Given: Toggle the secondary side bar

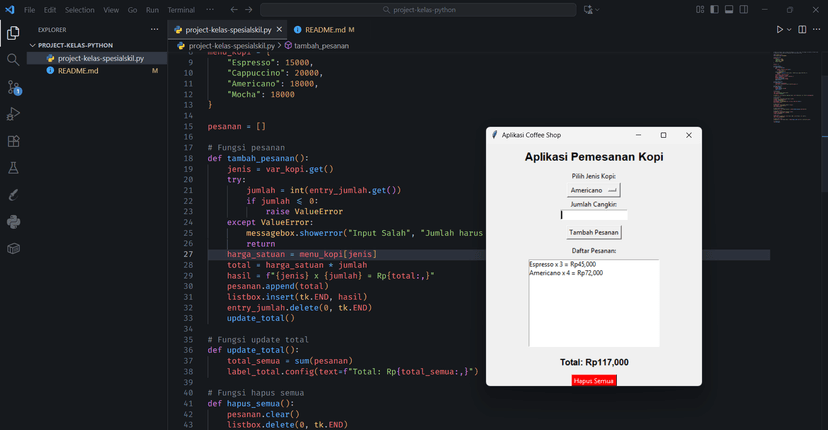Looking at the screenshot, I should coord(744,10).
